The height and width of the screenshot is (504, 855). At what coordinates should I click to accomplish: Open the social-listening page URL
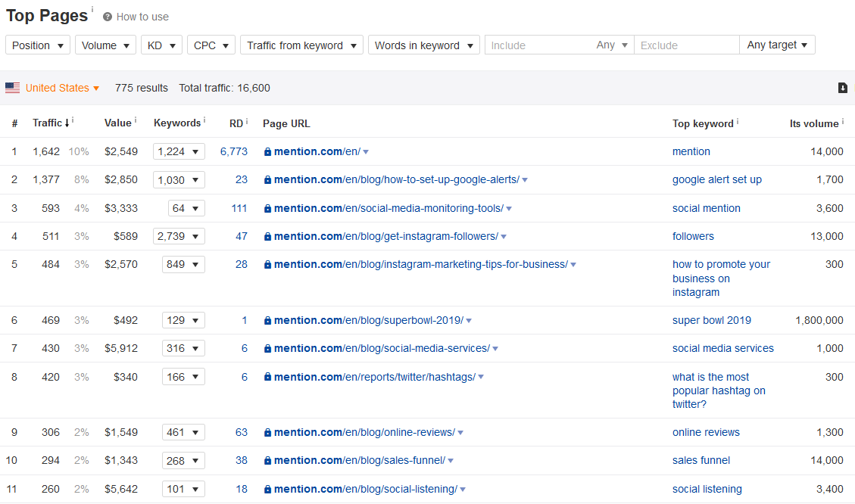(365, 490)
